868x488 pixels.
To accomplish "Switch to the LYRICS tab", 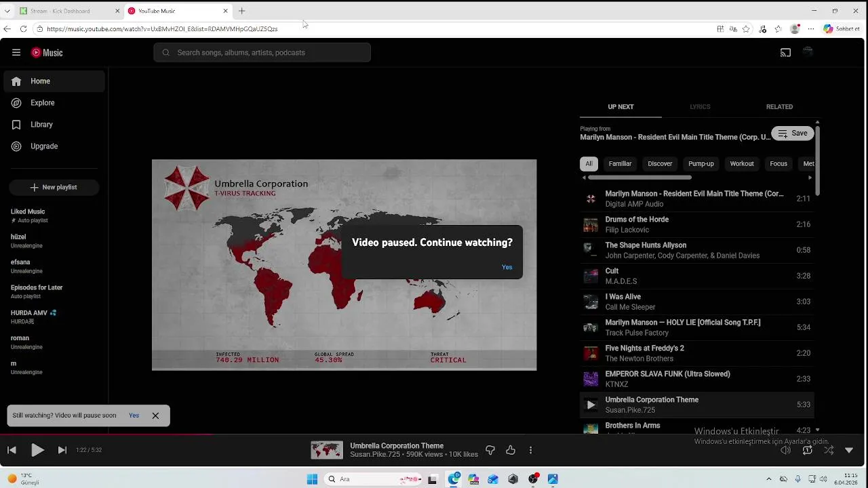I will point(700,107).
